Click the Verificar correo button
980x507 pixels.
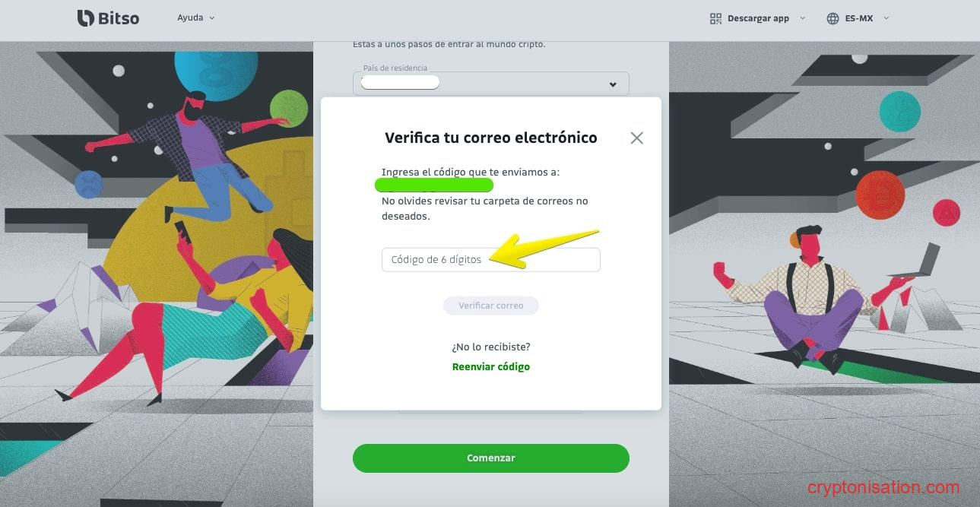click(490, 306)
